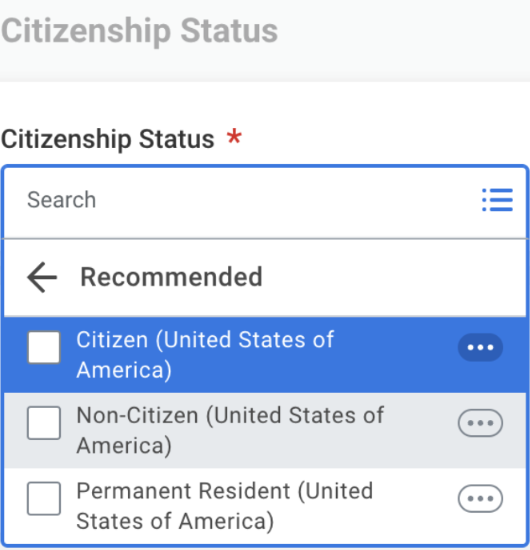This screenshot has height=550, width=530.
Task: Choose the highlighted Citizen row in dropdown
Action: pos(265,355)
